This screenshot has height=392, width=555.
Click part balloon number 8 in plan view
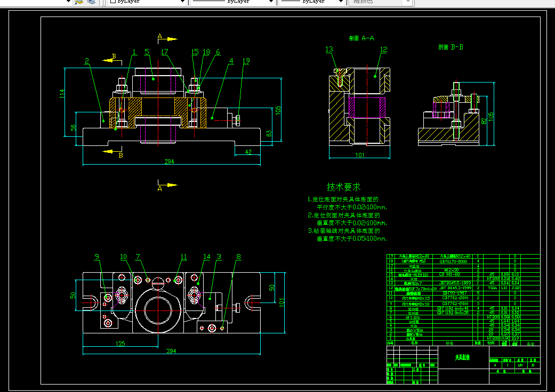click(238, 257)
